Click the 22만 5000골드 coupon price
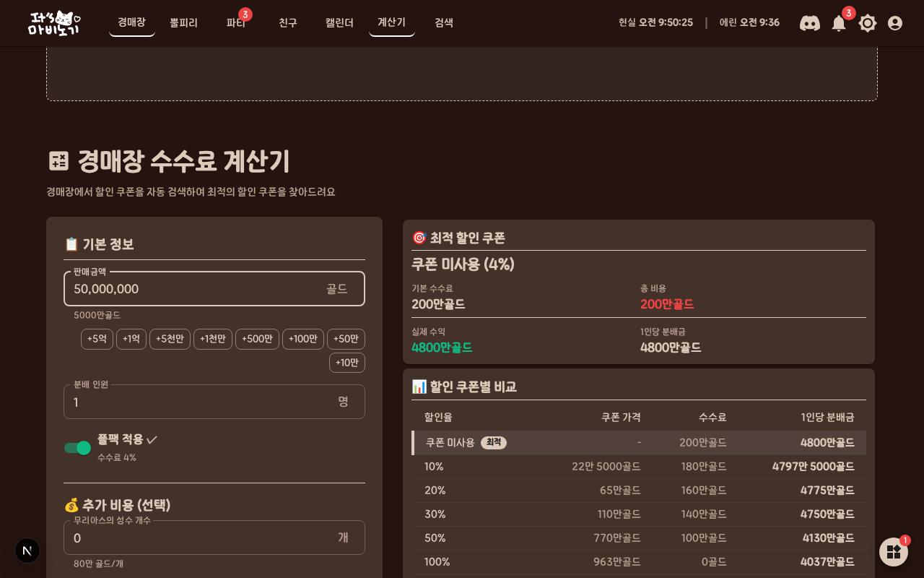This screenshot has width=924, height=578. tap(606, 467)
